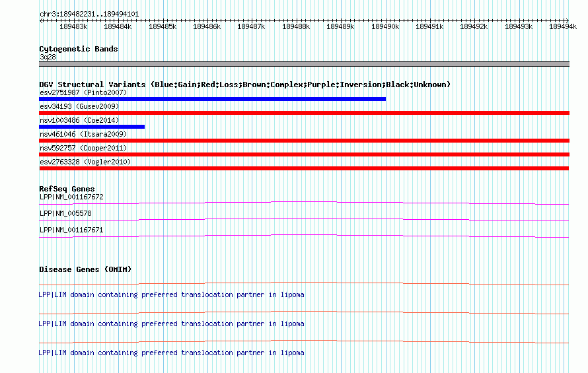Open the bottom LPP|LIM domain OMIM link

click(171, 353)
